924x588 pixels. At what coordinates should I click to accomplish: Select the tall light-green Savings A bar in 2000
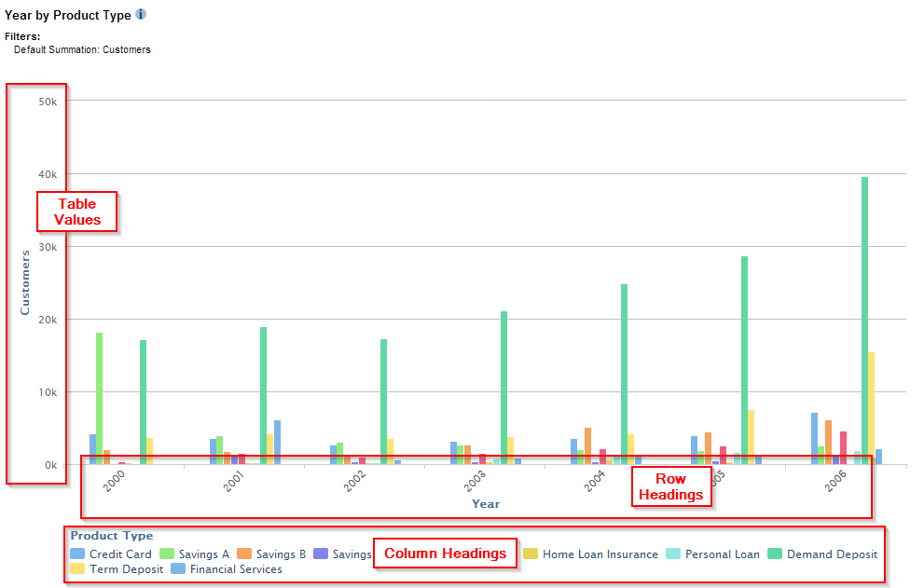[x=99, y=396]
